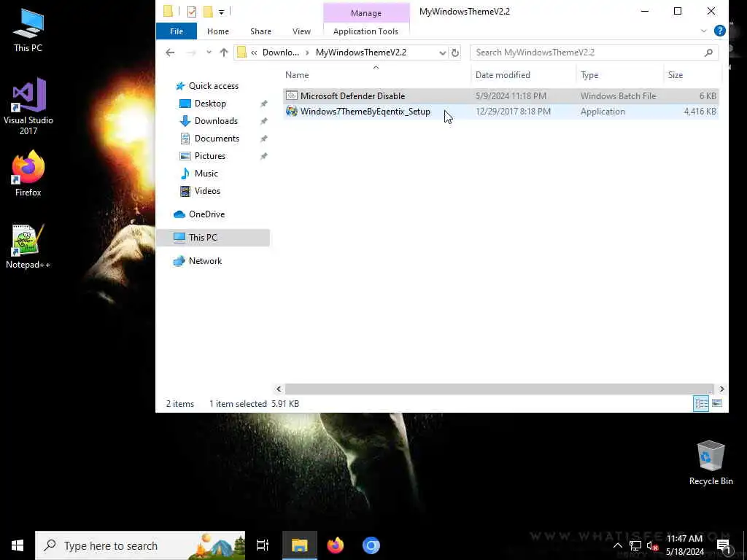Click the horizontal scrollbar left arrow

pos(279,389)
